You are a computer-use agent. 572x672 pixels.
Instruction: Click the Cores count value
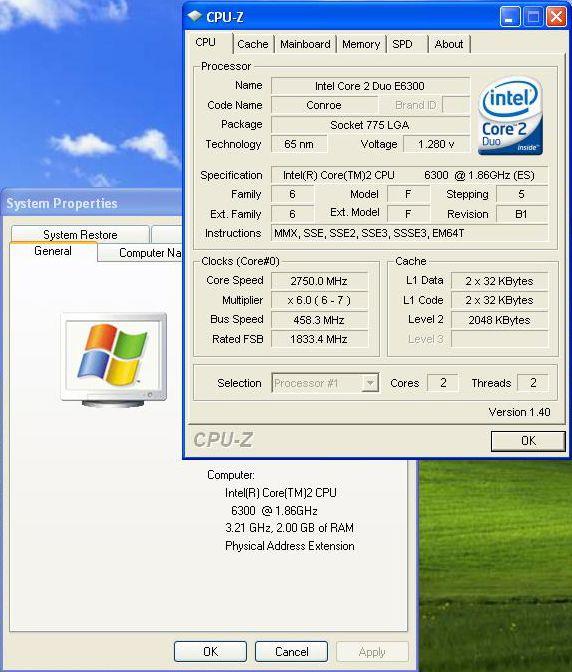tap(443, 383)
